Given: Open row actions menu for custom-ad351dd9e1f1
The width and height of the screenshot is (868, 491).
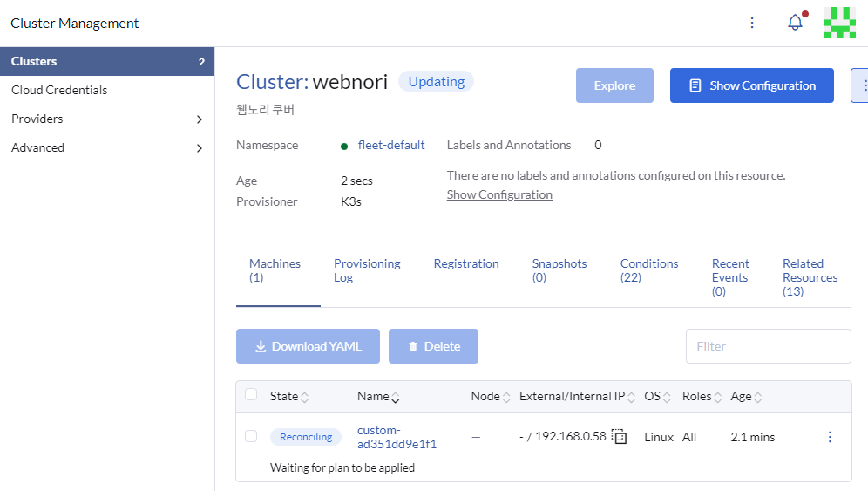Looking at the screenshot, I should click(x=829, y=437).
